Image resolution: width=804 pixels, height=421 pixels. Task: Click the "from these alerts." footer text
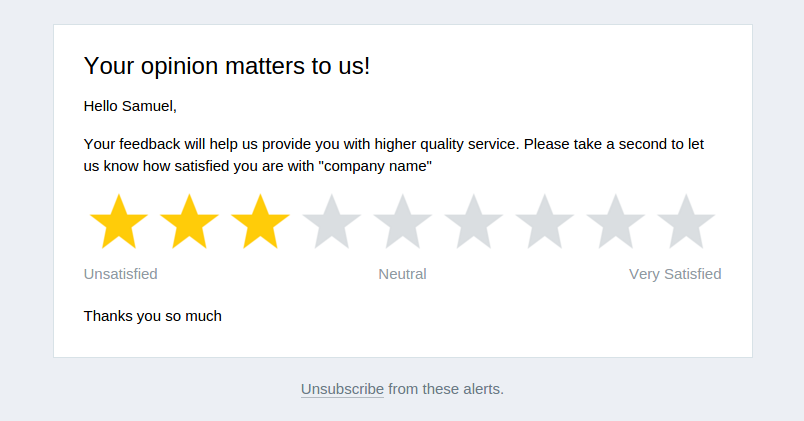point(446,389)
